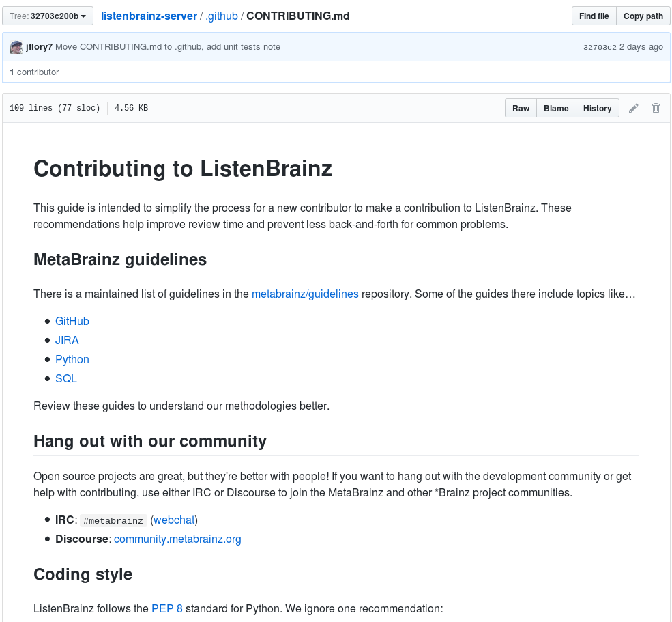Click the Find file button
The height and width of the screenshot is (622, 672).
pyautogui.click(x=593, y=15)
